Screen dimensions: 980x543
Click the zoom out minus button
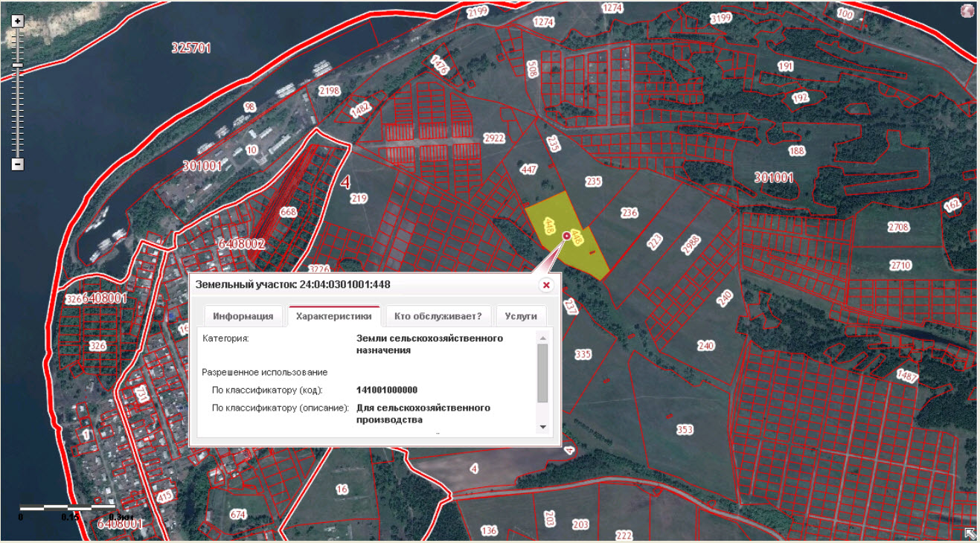point(18,164)
